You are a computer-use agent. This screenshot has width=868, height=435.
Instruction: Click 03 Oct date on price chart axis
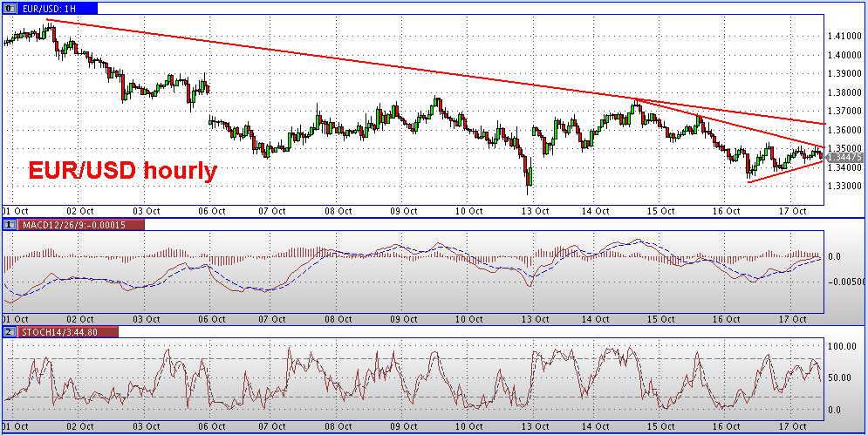pyautogui.click(x=147, y=212)
